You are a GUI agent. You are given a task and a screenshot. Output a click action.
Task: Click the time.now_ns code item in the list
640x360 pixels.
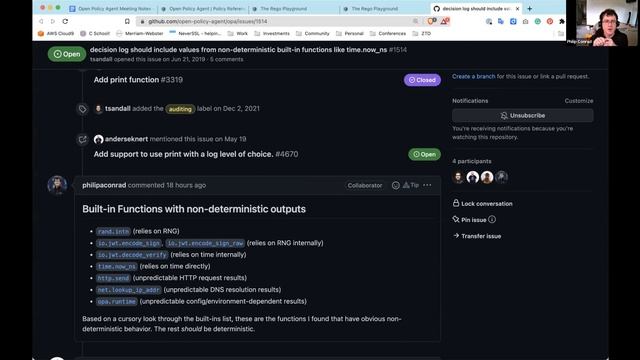click(116, 267)
